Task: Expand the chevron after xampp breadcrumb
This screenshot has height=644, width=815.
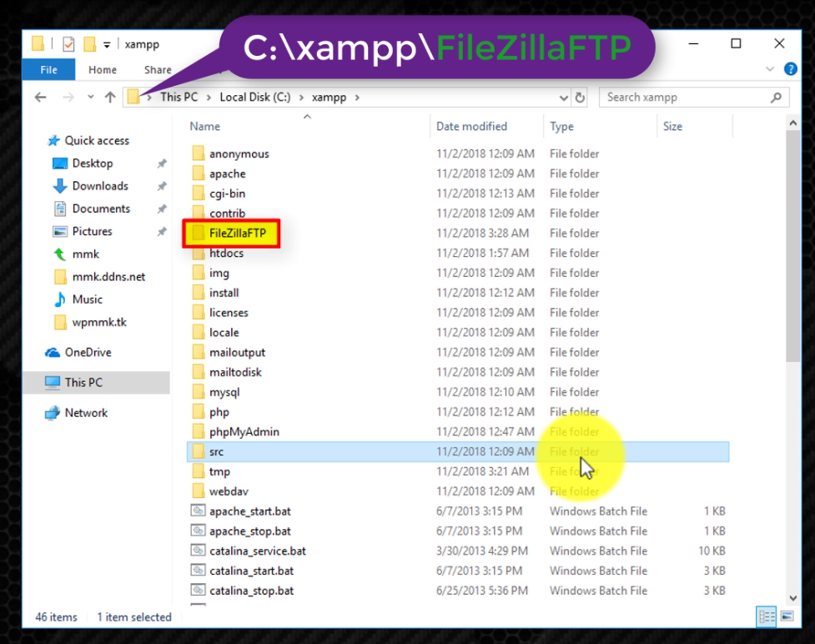Action: click(357, 98)
